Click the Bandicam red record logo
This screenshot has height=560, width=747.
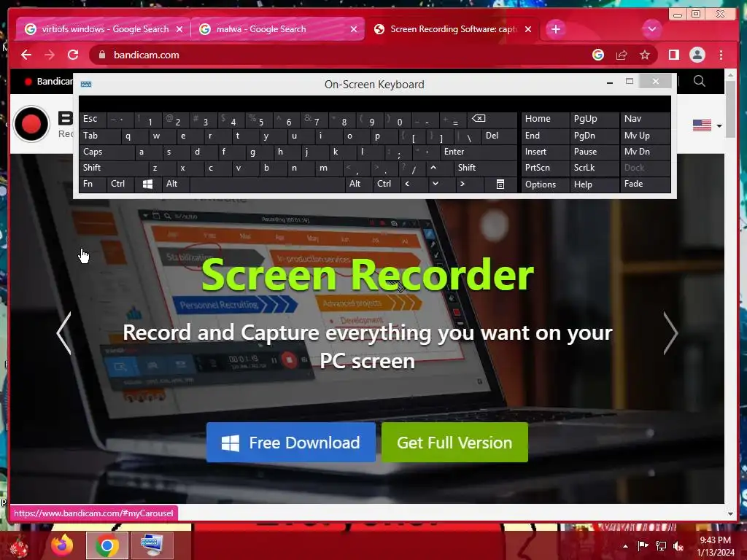31,124
